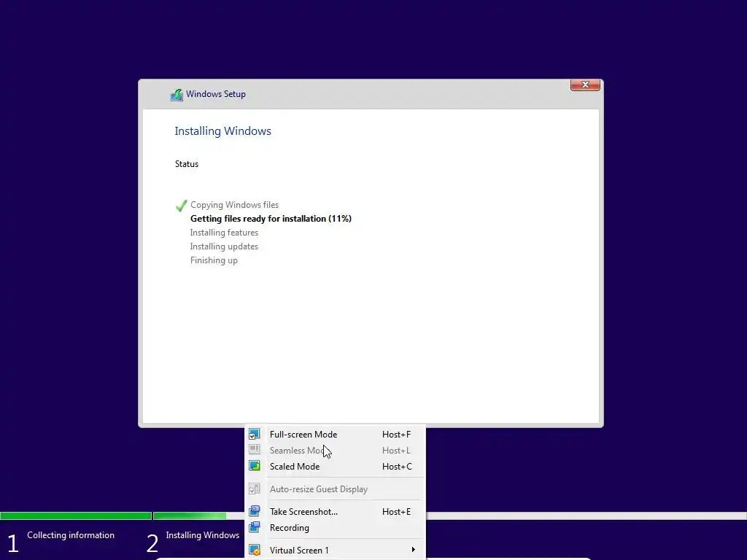
Task: Open Take Screenshot… menu item
Action: click(x=335, y=511)
